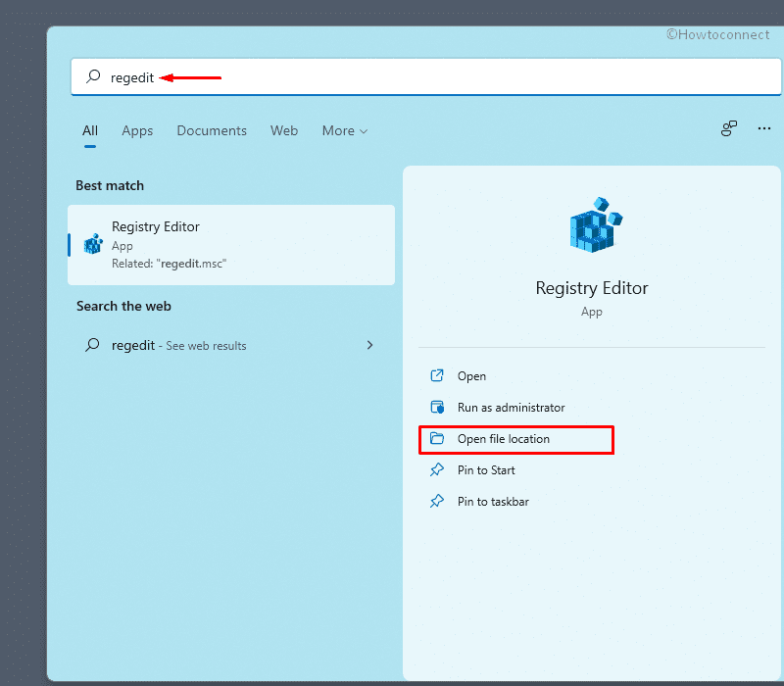This screenshot has width=784, height=686.
Task: Click the web search magnifier icon beside regedit
Action: coord(92,345)
